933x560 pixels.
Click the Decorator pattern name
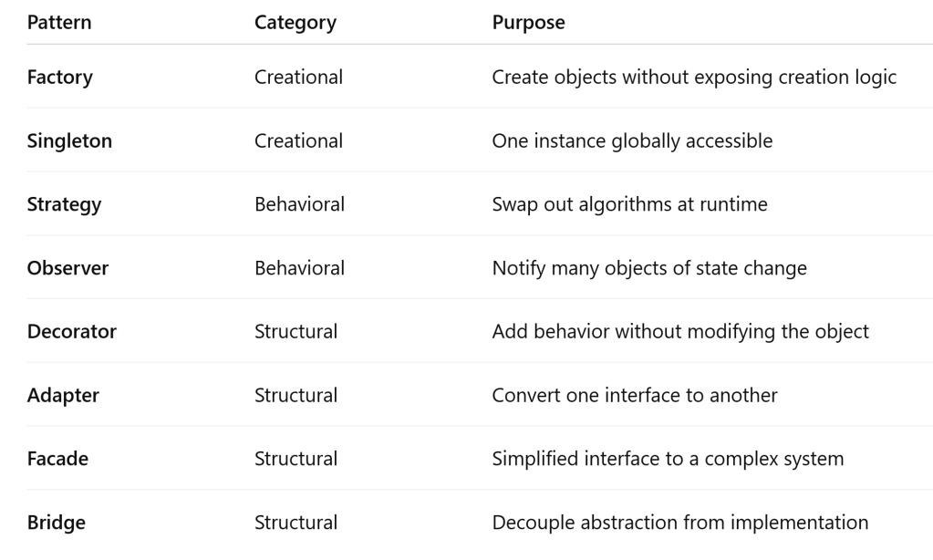pos(72,332)
